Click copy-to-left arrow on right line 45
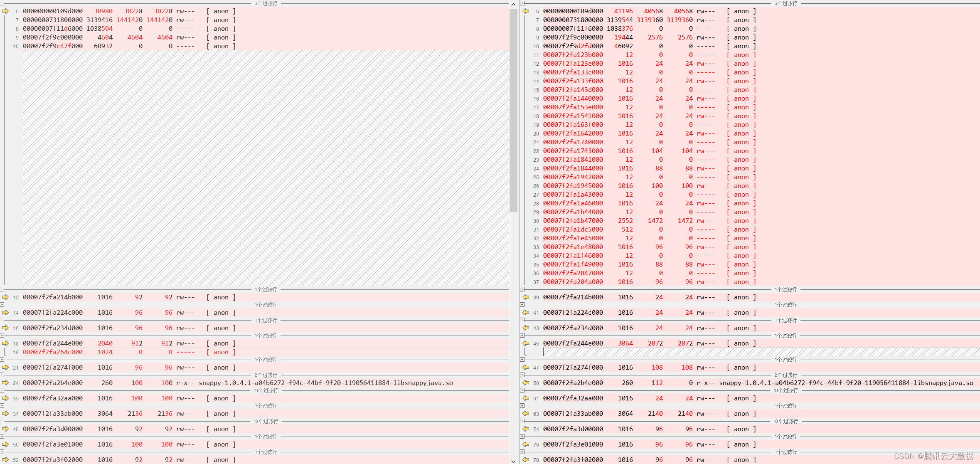Image resolution: width=980 pixels, height=464 pixels. [526, 343]
